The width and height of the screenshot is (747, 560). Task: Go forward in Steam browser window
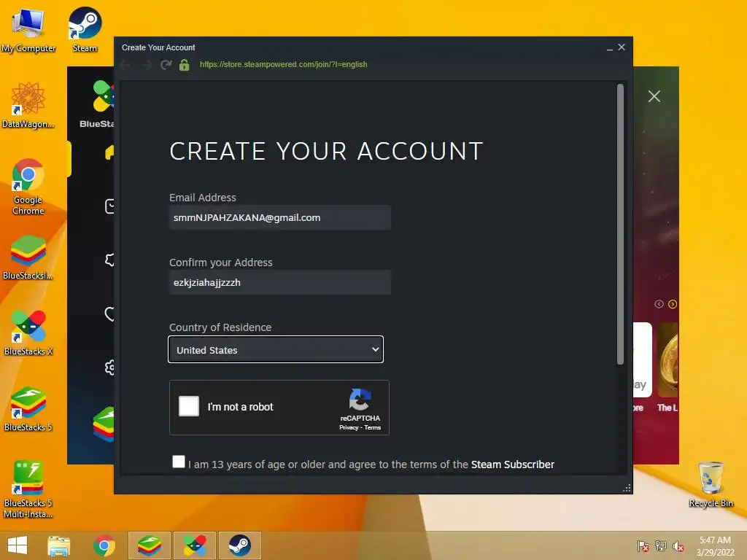click(x=146, y=65)
